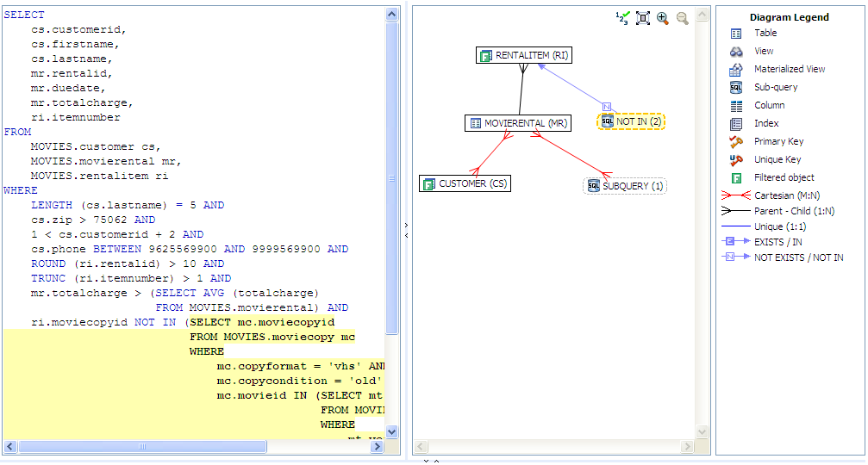The image size is (868, 465).
Task: Click bottom splitter collapse arrows
Action: click(x=431, y=461)
